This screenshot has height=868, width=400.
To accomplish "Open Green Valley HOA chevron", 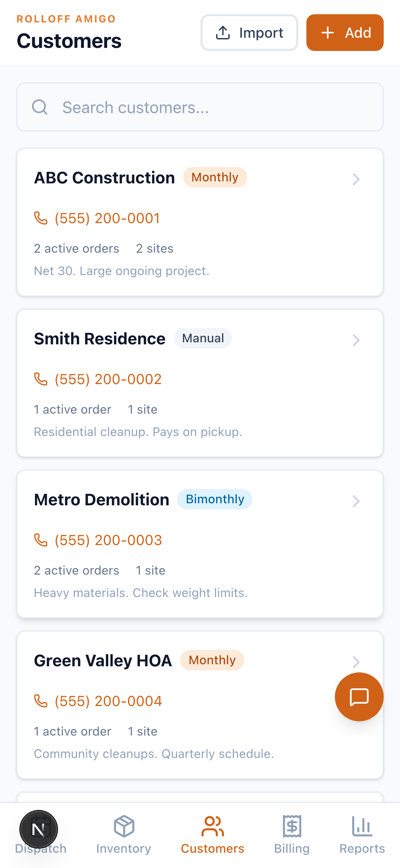I will click(356, 662).
